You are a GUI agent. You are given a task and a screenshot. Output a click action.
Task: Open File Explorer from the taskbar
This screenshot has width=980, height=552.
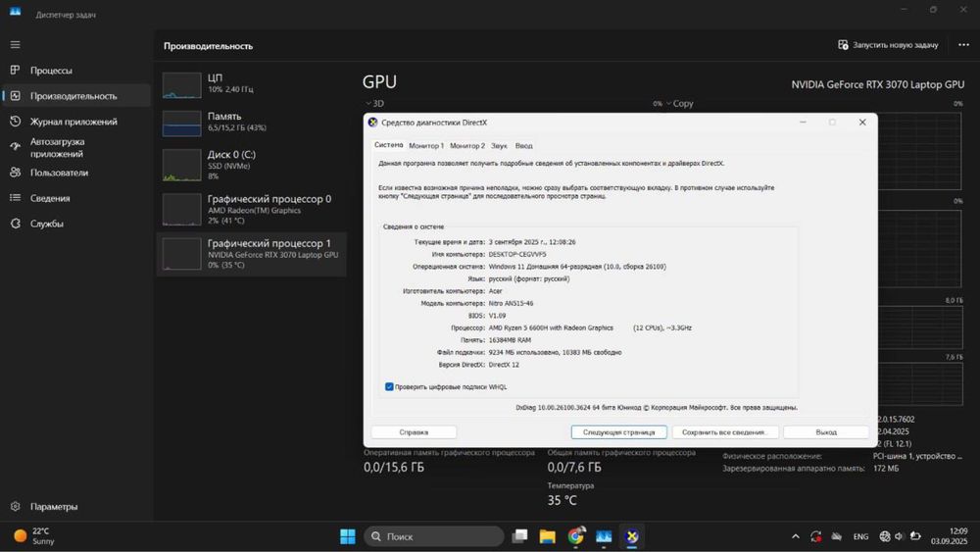[x=548, y=536]
